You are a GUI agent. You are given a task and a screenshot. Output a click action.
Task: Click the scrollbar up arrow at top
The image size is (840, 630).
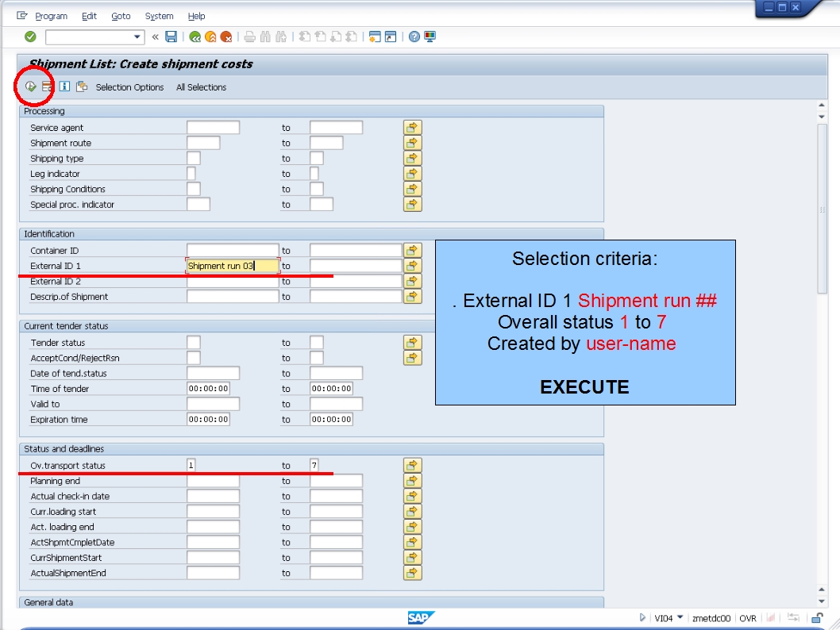823,105
